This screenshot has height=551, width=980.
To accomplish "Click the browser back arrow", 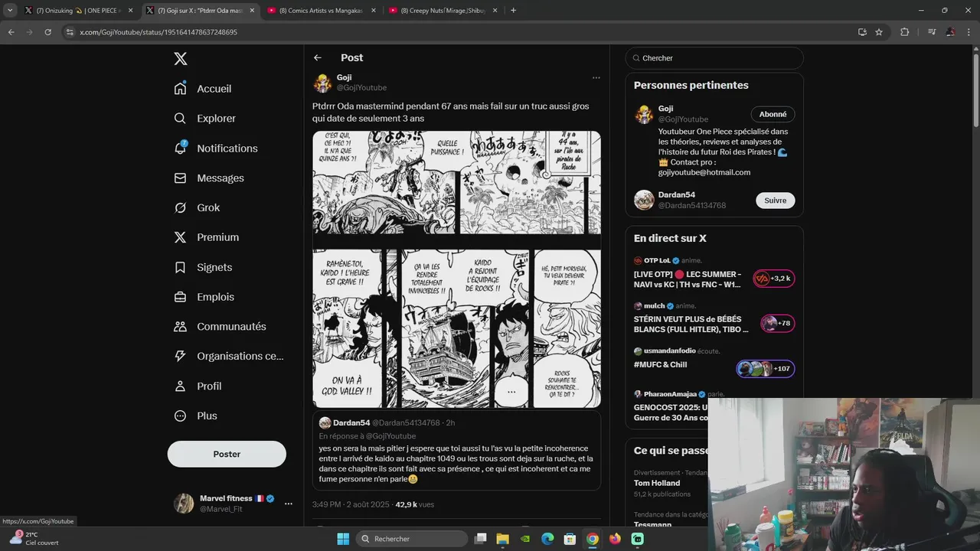I will [11, 32].
